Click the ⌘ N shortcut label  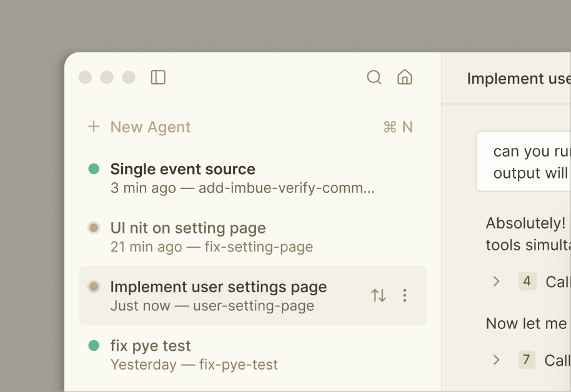(398, 127)
